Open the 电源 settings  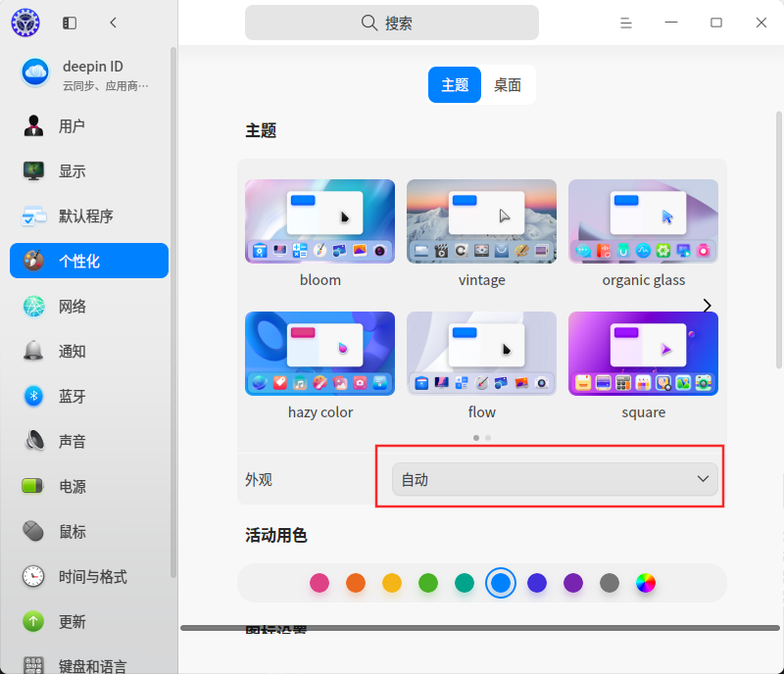click(89, 486)
